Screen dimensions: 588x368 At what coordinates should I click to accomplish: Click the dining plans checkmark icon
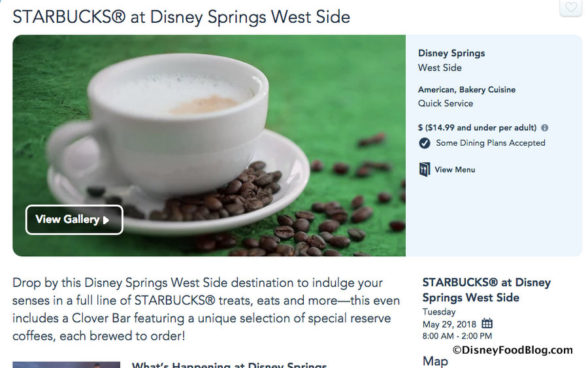pos(425,143)
